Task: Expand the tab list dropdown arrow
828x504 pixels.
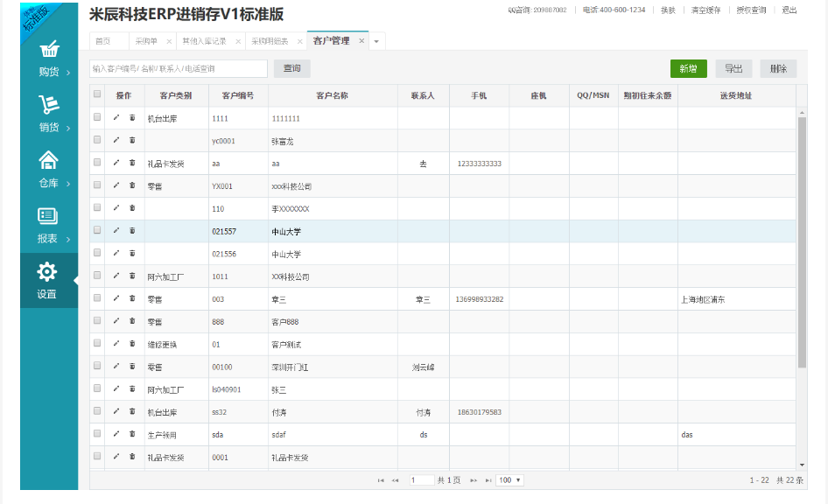Action: coord(376,41)
